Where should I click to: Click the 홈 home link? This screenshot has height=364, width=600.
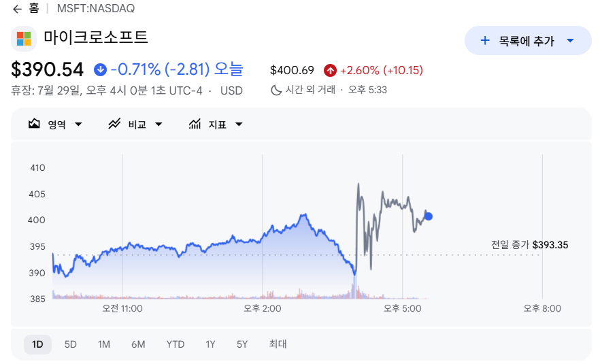point(34,8)
